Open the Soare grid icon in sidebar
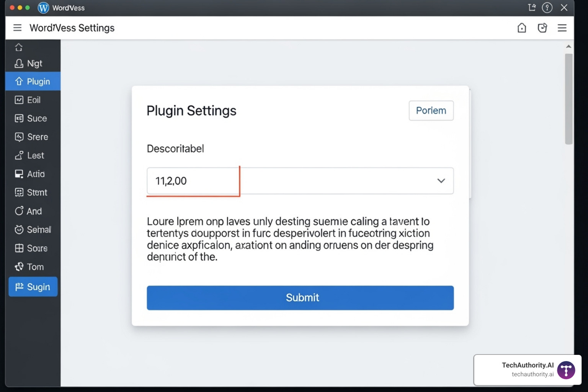Viewport: 588px width, 392px height. (33, 248)
